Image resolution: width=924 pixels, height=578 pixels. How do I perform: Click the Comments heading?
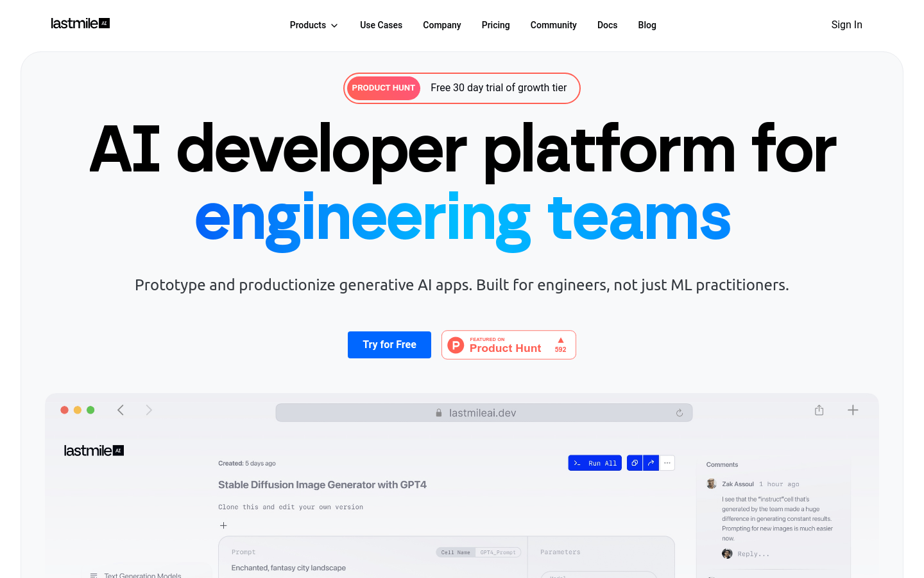pyautogui.click(x=722, y=465)
